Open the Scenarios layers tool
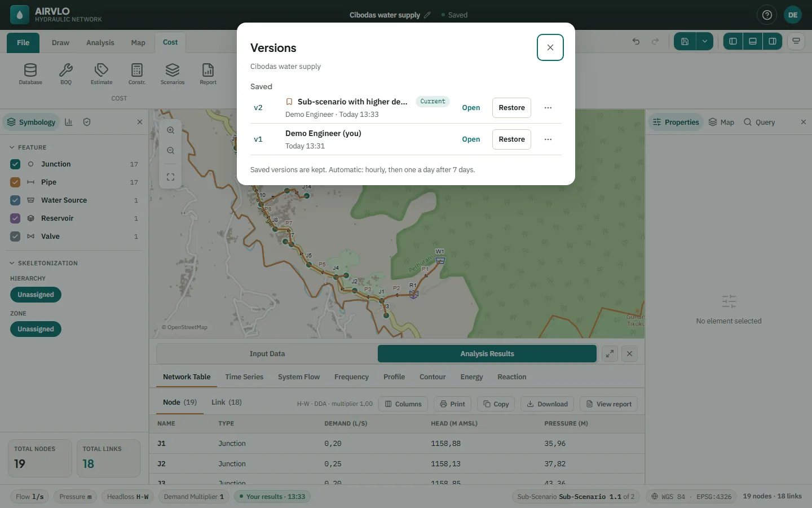 coord(173,74)
